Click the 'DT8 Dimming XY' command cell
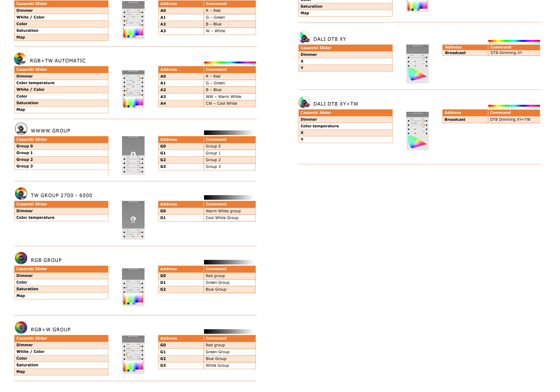Image resolution: width=560 pixels, height=392 pixels. [514, 53]
